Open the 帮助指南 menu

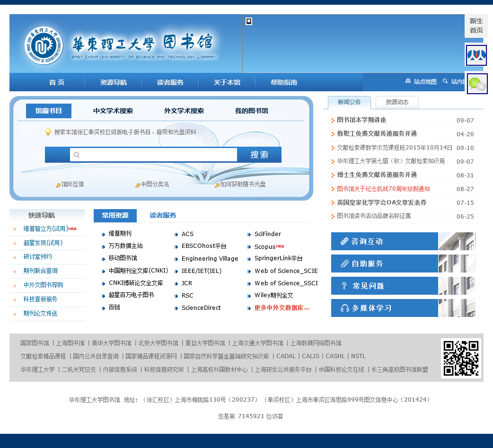pyautogui.click(x=283, y=82)
